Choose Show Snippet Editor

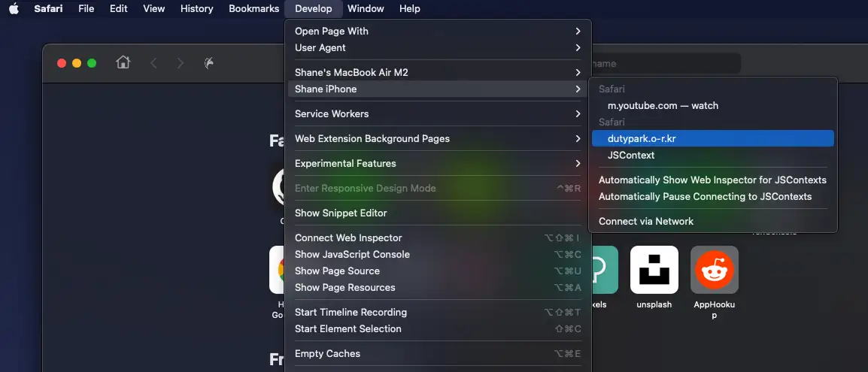pos(437,213)
